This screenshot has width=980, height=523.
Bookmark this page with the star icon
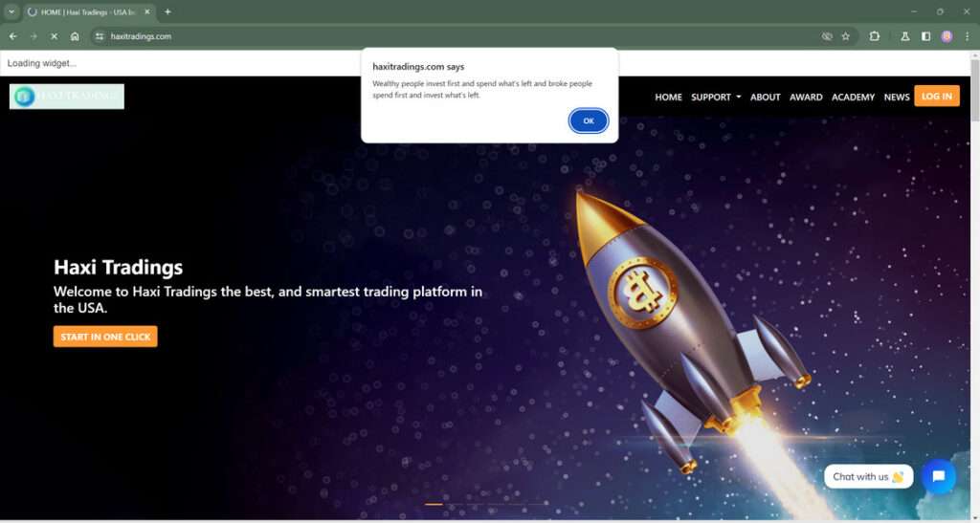tap(846, 36)
